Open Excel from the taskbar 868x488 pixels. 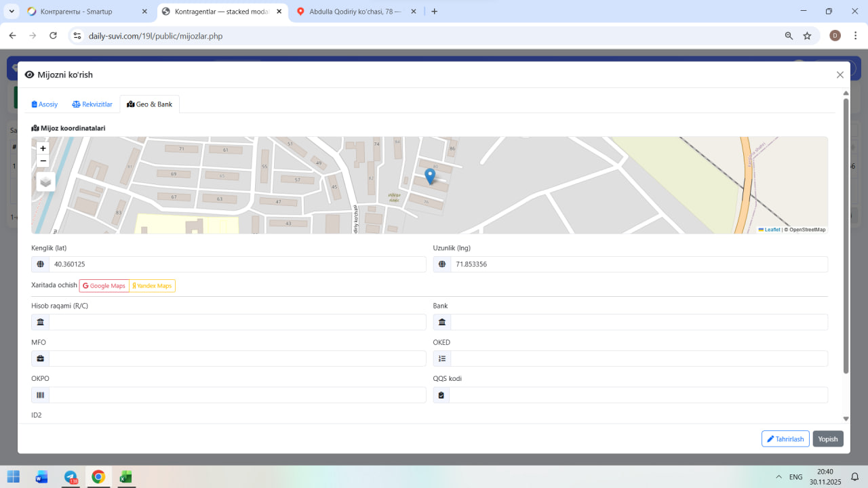pyautogui.click(x=125, y=477)
